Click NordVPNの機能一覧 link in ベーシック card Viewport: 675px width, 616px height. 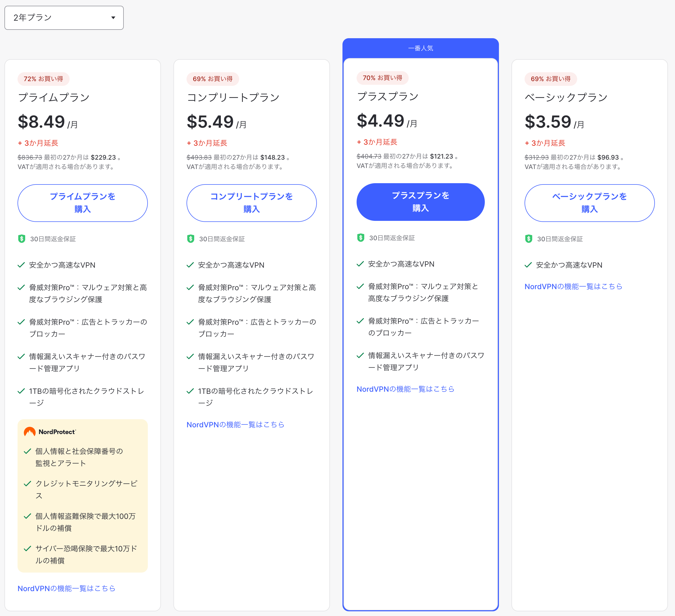tap(573, 286)
